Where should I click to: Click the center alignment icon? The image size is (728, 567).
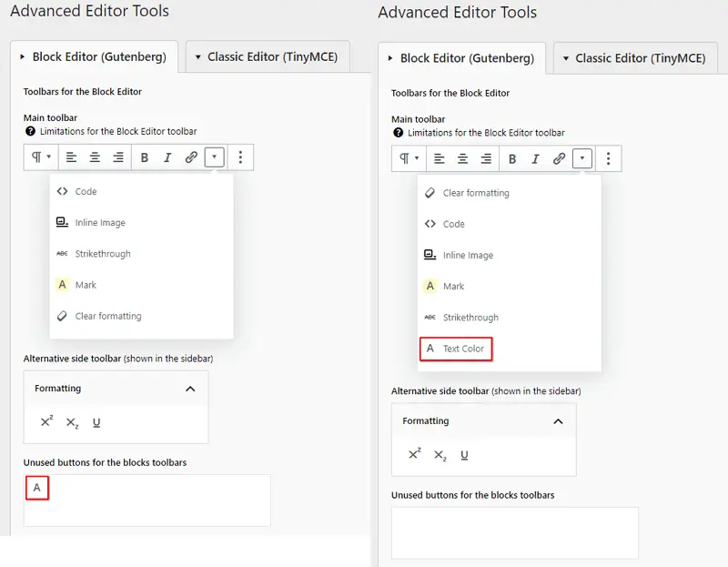click(x=95, y=157)
